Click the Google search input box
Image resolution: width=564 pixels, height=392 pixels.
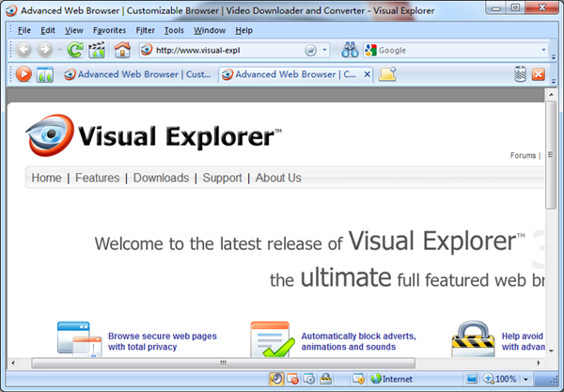click(x=457, y=51)
